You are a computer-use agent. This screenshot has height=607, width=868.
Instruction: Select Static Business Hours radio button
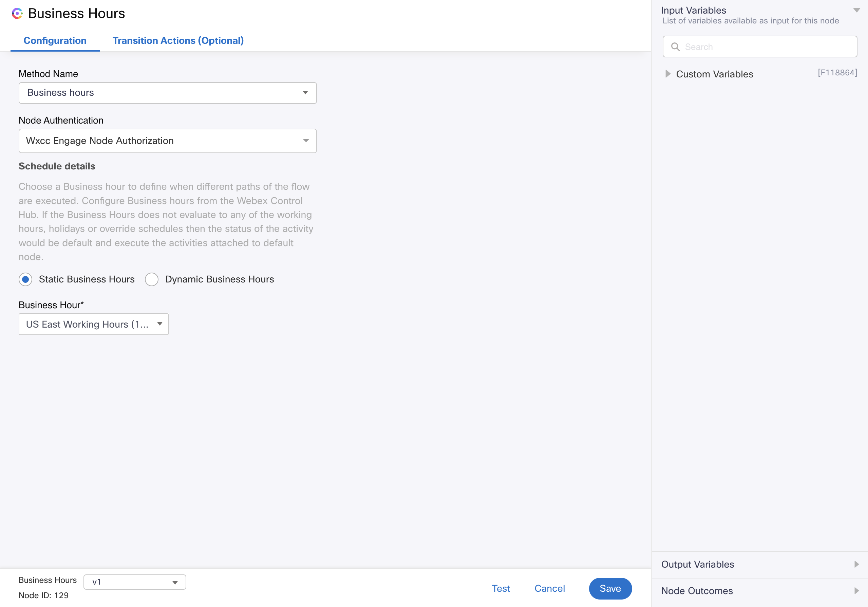pyautogui.click(x=25, y=279)
